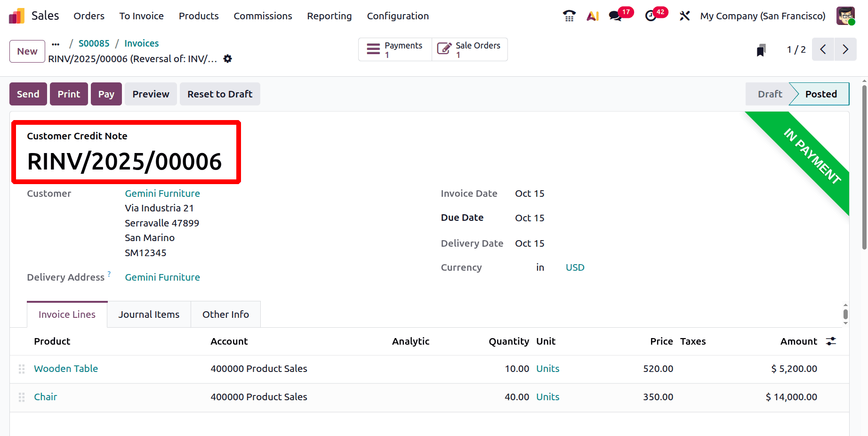Image resolution: width=868 pixels, height=436 pixels.
Task: Open the gear action menu beside RINV/2025/00006 title
Action: pyautogui.click(x=227, y=58)
